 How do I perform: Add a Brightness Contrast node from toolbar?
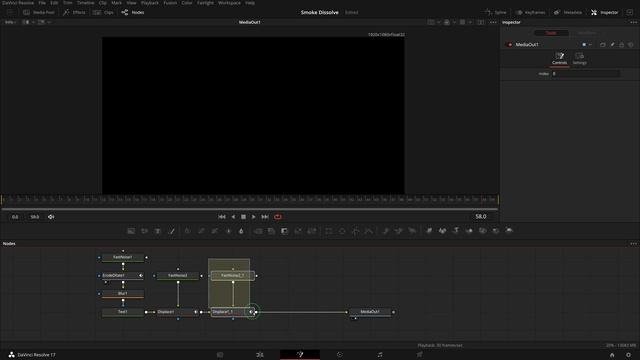tap(228, 231)
